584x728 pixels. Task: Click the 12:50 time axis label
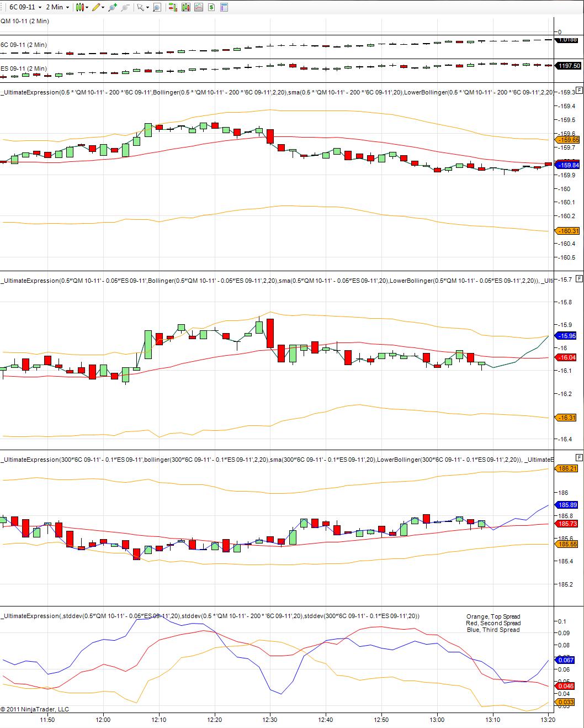click(x=381, y=720)
